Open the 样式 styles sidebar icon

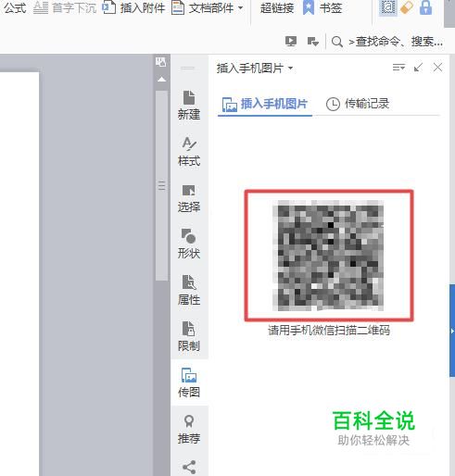(x=189, y=151)
